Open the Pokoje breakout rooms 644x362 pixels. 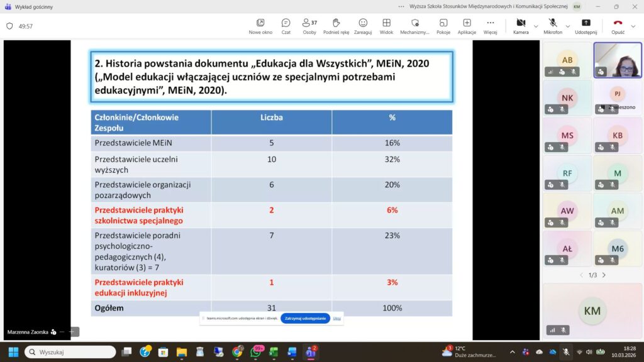coord(443,26)
